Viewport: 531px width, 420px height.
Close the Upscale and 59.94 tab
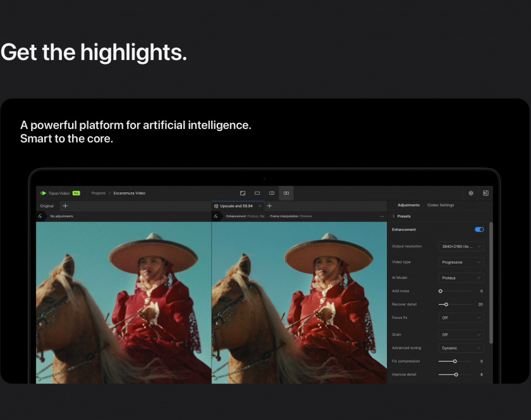click(259, 206)
